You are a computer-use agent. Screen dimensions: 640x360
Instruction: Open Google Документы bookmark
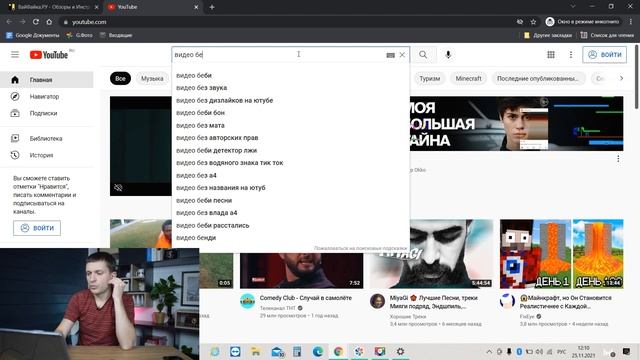(x=33, y=35)
